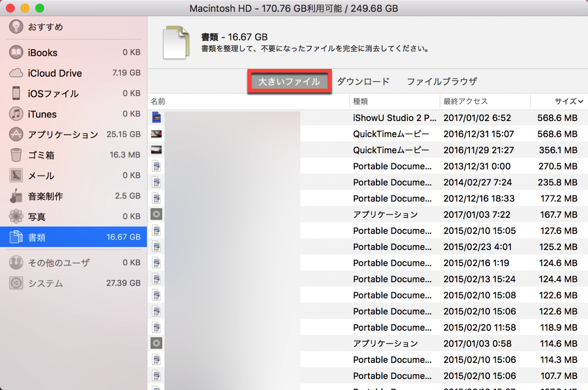This screenshot has width=588, height=390.
Task: Select the row accessed 2014/02/27 7:24
Action: (x=367, y=182)
